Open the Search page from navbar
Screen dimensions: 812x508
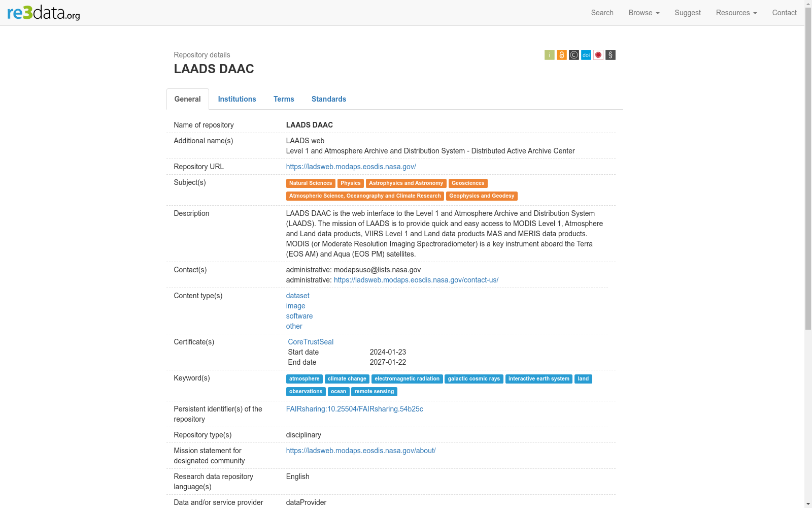[602, 13]
